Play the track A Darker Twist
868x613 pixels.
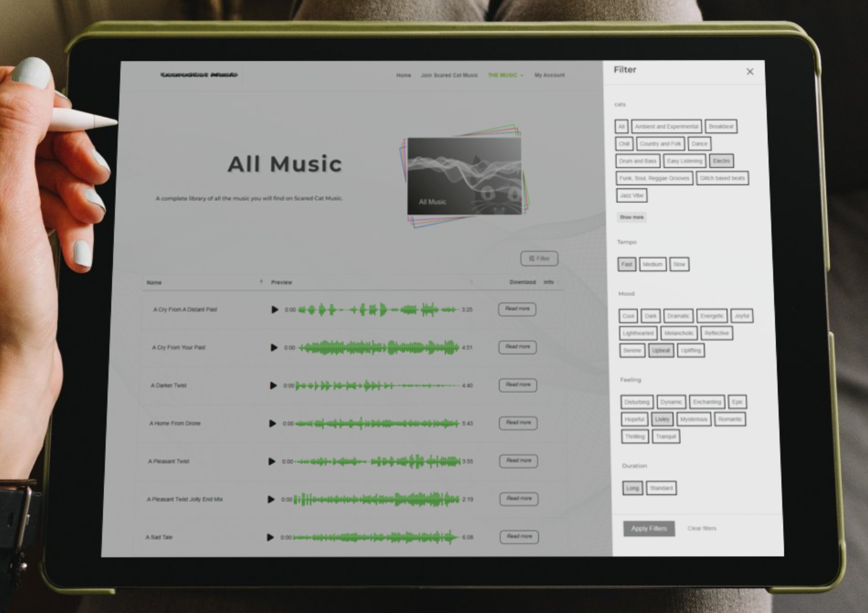(x=273, y=385)
